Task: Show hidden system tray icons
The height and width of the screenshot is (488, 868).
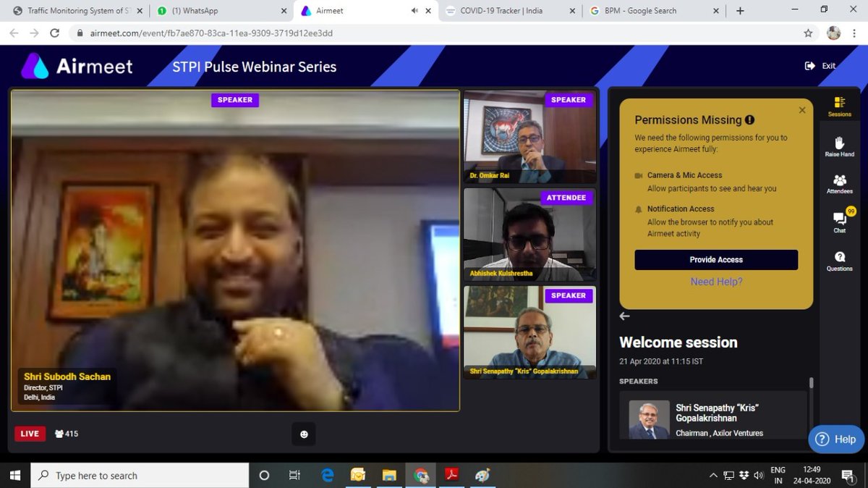Action: (x=714, y=476)
